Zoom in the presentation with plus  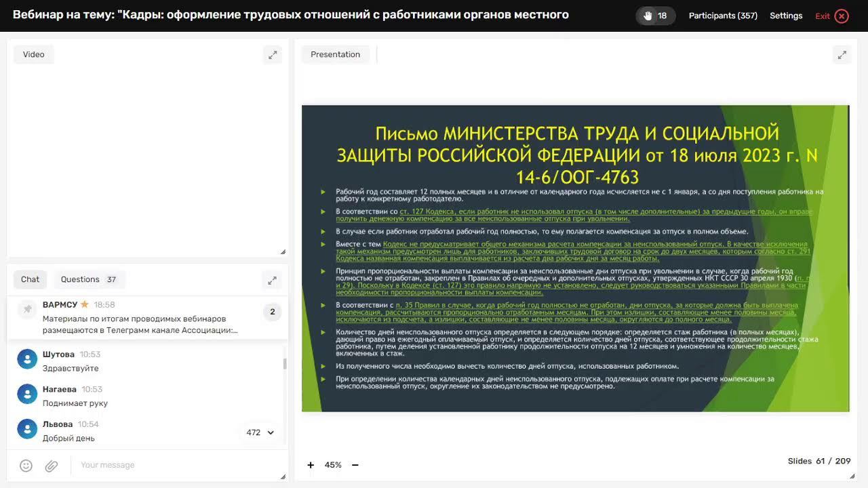(311, 465)
